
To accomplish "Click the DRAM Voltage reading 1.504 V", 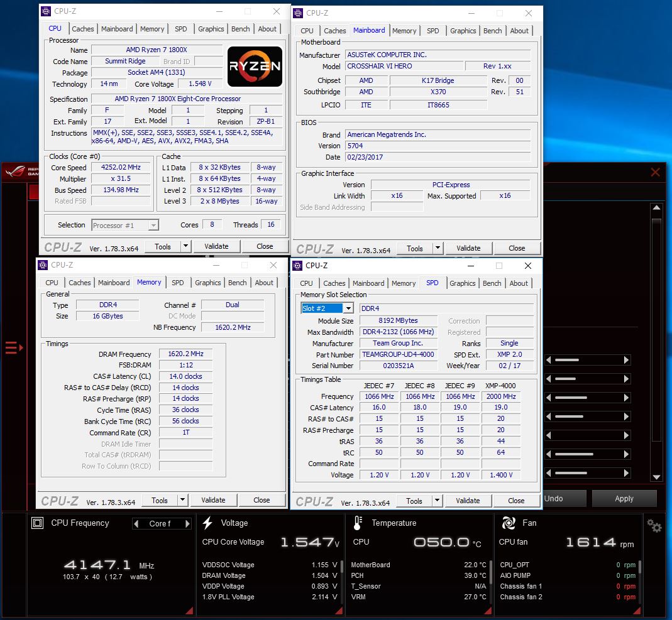I will 324,575.
